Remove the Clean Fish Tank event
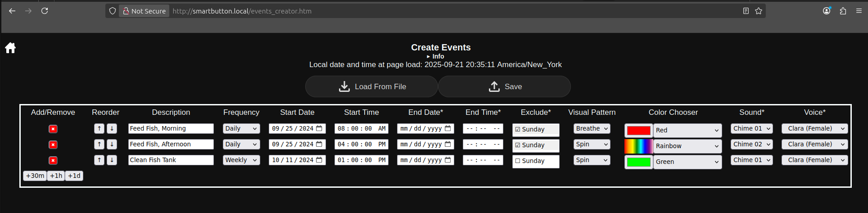868x213 pixels. point(53,160)
